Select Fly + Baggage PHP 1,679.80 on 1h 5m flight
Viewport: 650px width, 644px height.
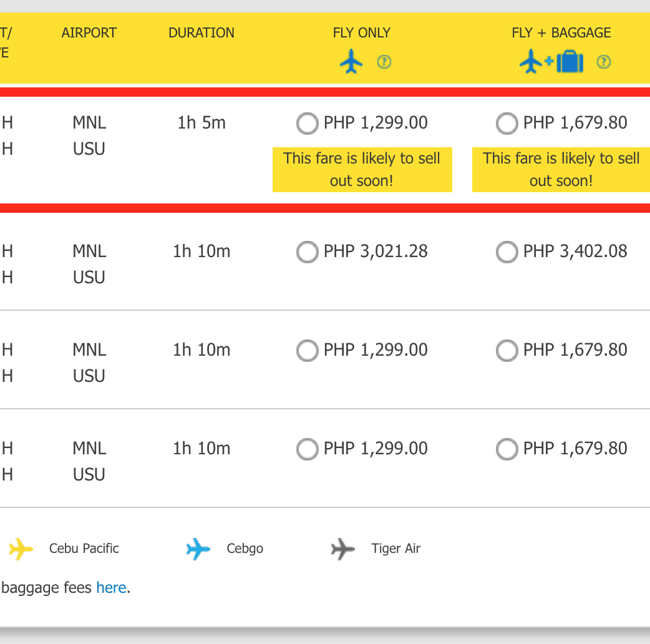507,124
